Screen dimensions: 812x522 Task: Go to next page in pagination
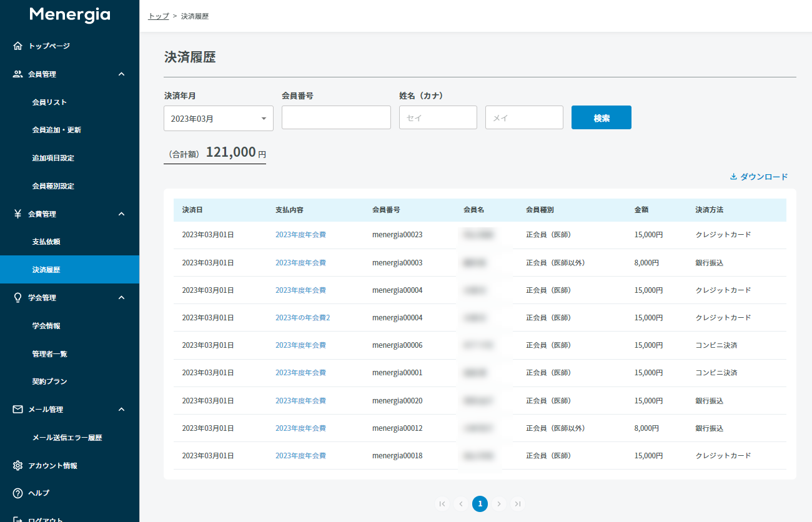click(498, 504)
